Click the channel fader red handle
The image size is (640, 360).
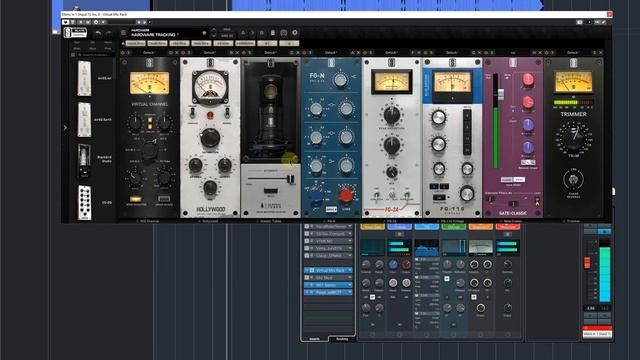click(x=587, y=262)
